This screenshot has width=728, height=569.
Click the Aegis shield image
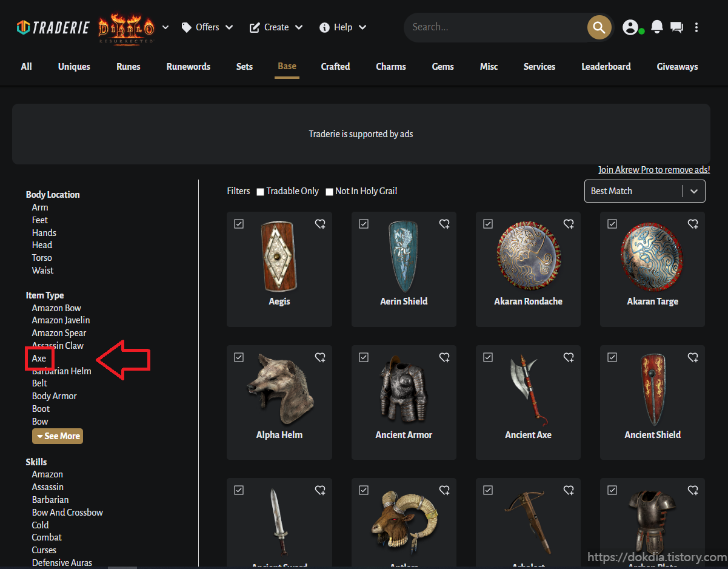279,257
